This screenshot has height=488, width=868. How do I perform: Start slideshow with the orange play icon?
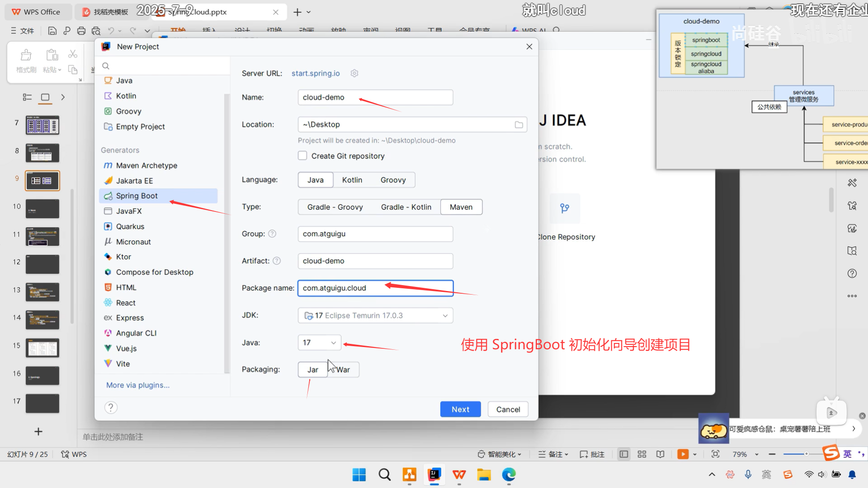tap(683, 454)
